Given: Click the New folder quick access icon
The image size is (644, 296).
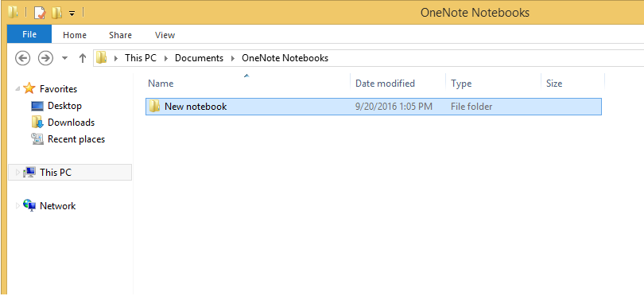Looking at the screenshot, I should pos(56,13).
